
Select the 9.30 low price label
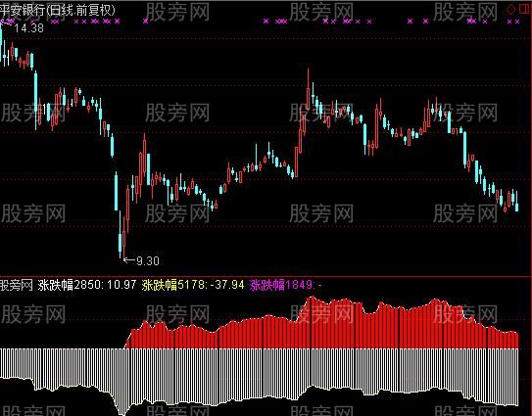148,260
